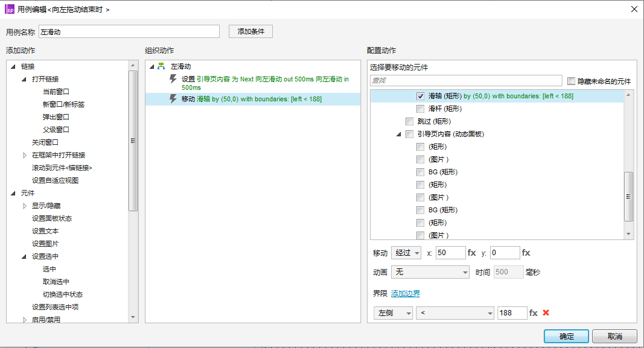644x348 pixels.
Task: Confirm with the 确定 button
Action: pos(566,337)
